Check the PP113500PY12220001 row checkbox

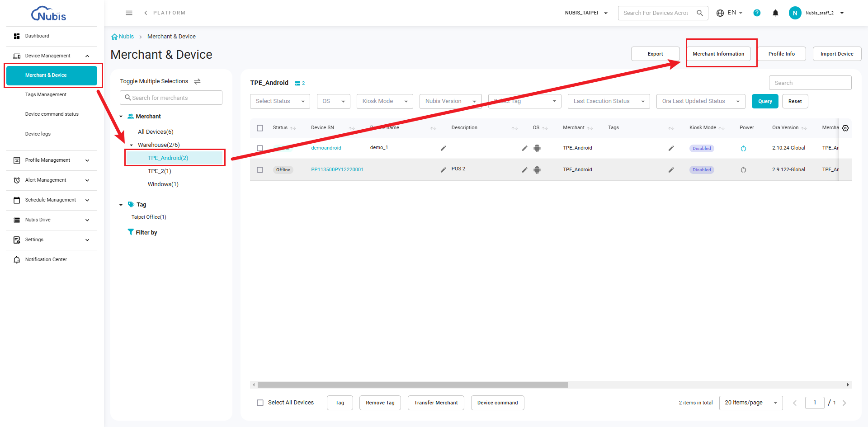[260, 170]
